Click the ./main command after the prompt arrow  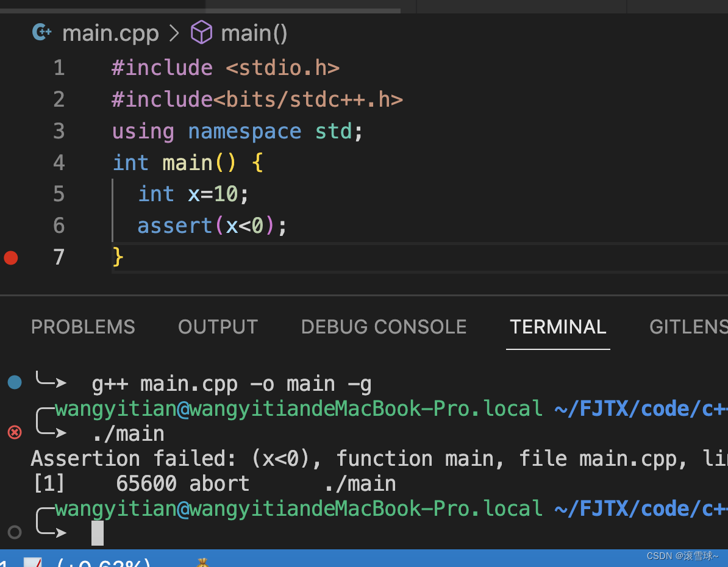tap(129, 434)
